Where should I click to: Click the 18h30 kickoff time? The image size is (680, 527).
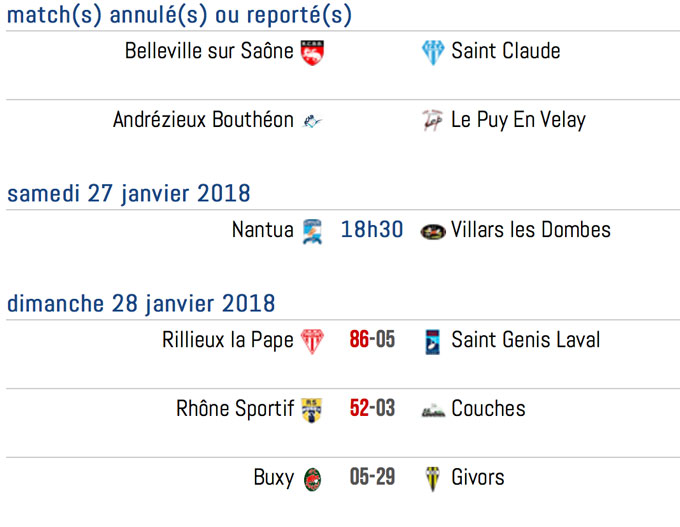(x=372, y=229)
